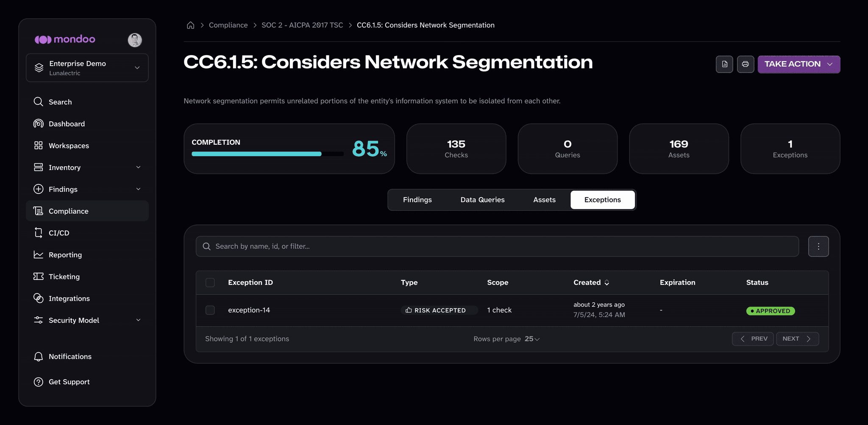Click the print icon button

(x=745, y=64)
